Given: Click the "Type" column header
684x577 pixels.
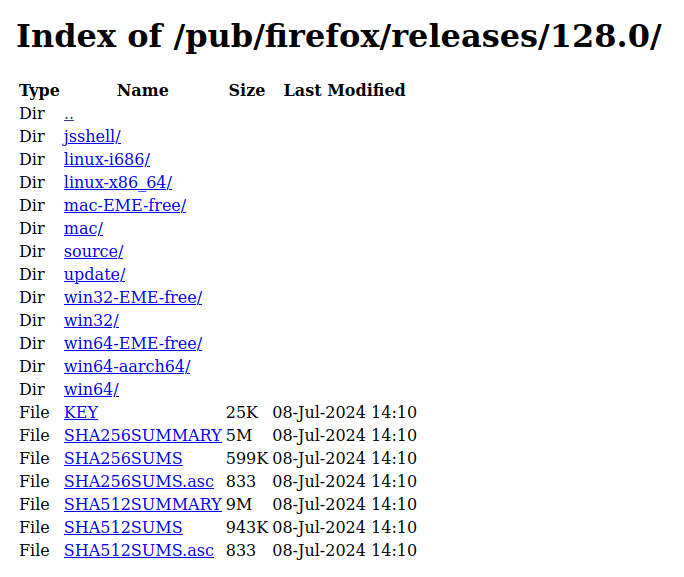Looking at the screenshot, I should [x=39, y=91].
